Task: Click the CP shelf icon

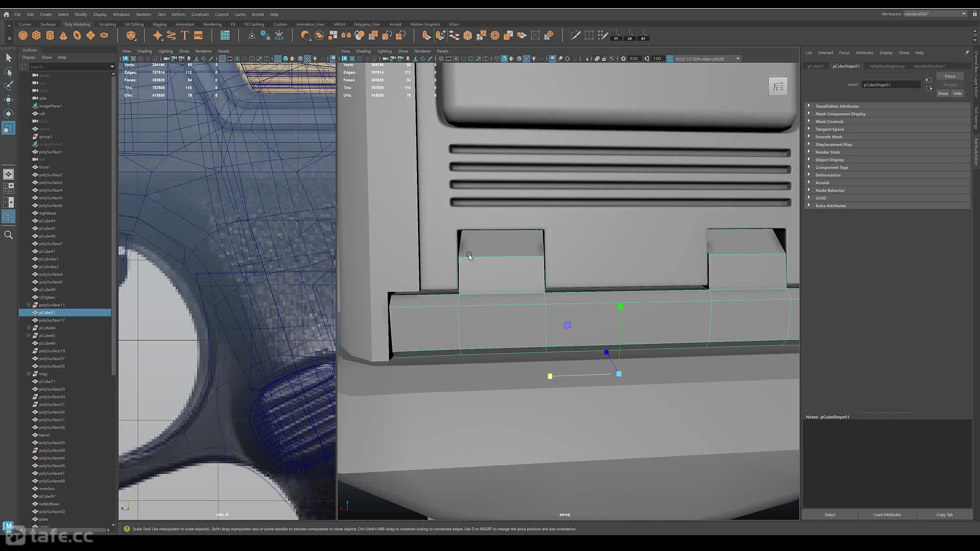Action: pos(630,35)
